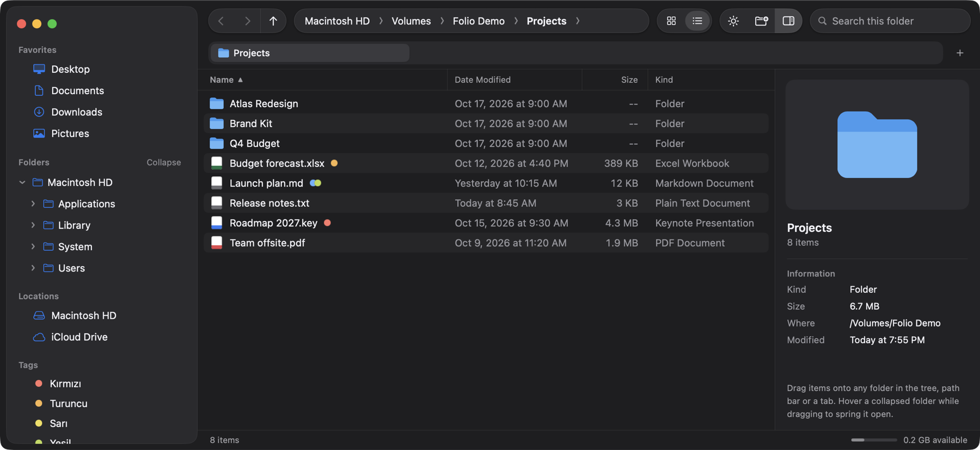The height and width of the screenshot is (450, 980).
Task: Click the disk space usage bar
Action: (x=874, y=440)
